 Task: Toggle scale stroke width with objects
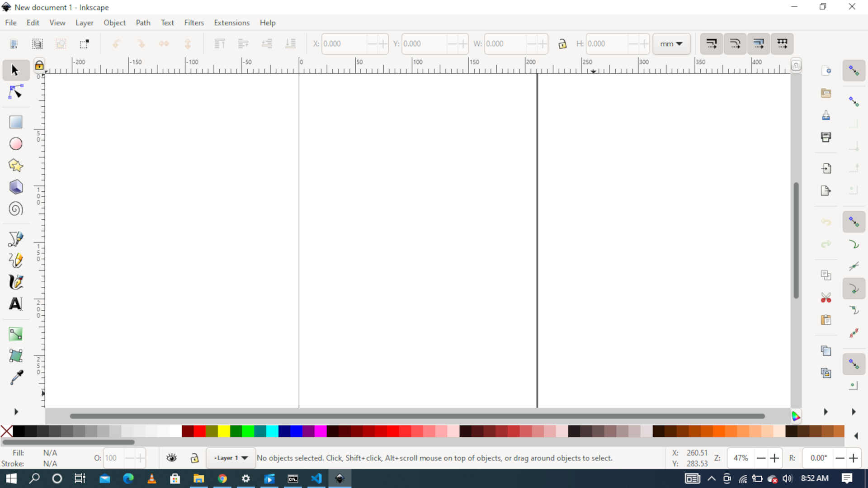pos(711,44)
